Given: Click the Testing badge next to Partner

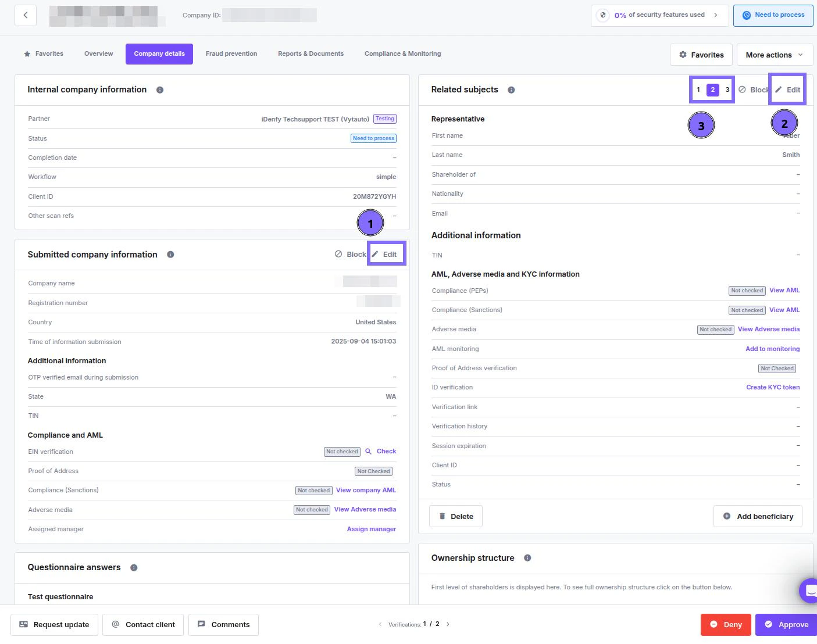Looking at the screenshot, I should (x=385, y=119).
